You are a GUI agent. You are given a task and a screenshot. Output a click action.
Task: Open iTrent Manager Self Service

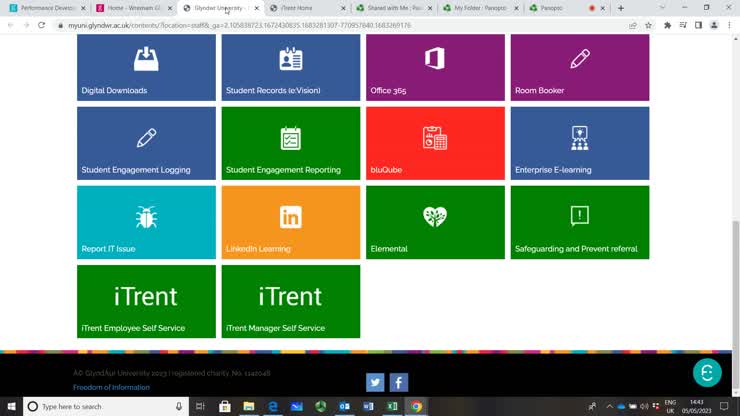[x=291, y=301]
